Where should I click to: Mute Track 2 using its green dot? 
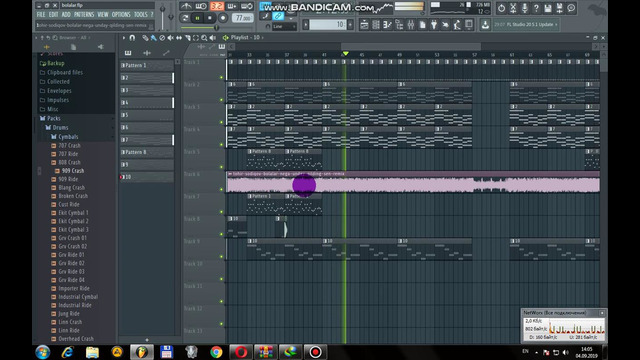tap(221, 100)
